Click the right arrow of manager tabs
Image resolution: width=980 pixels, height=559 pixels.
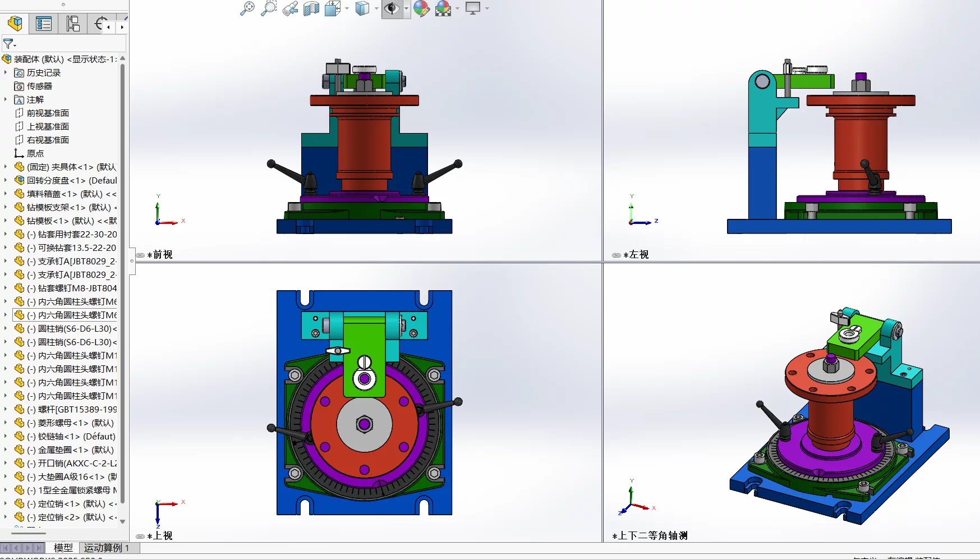tap(122, 26)
